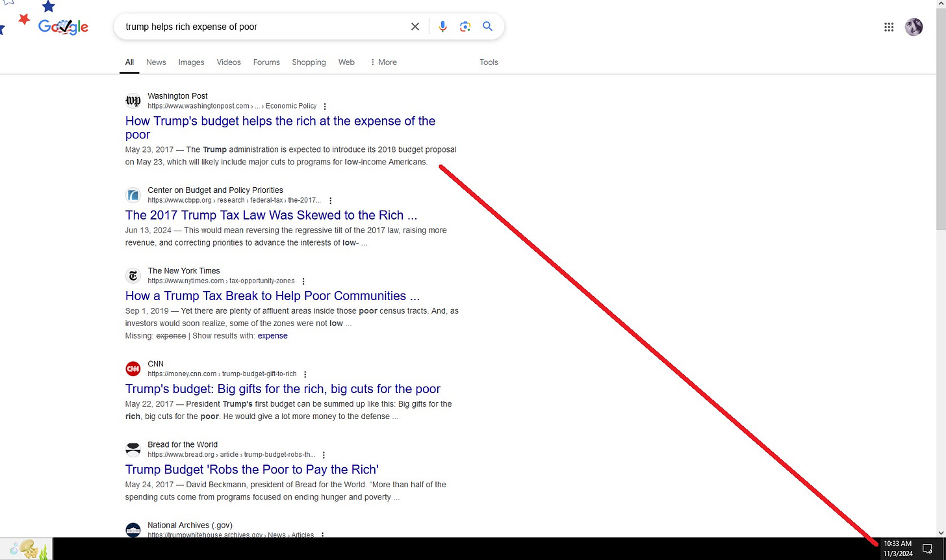
Task: Open options menu for Washington Post result
Action: (325, 107)
